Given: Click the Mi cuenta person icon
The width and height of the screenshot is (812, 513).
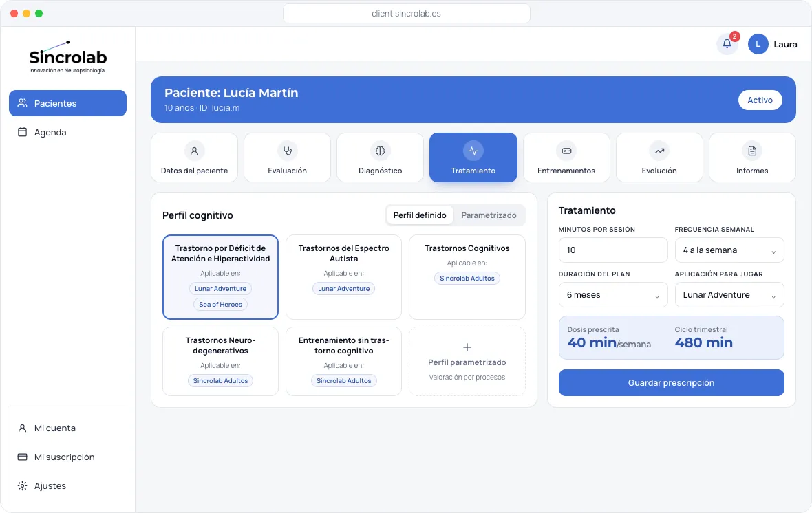Looking at the screenshot, I should click(x=22, y=428).
